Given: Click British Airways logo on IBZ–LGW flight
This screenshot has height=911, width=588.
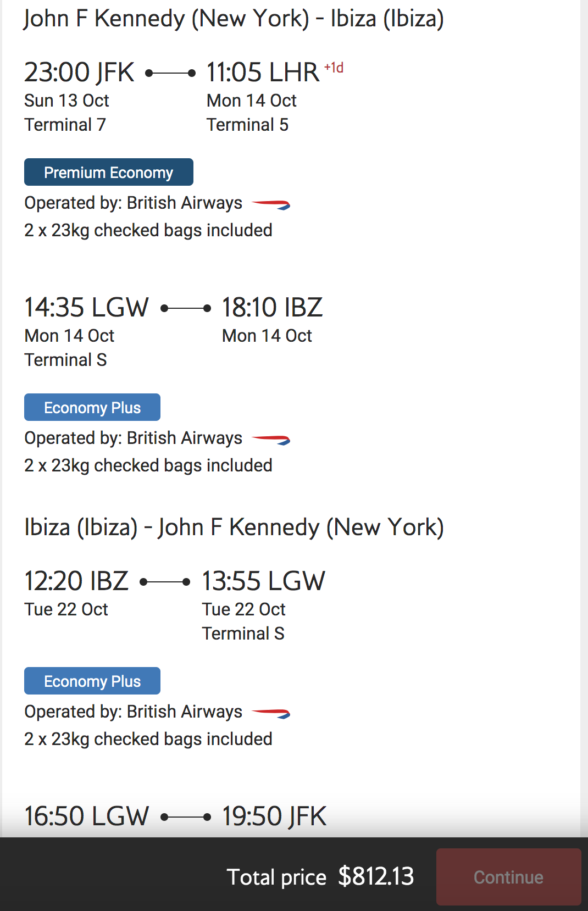Looking at the screenshot, I should 271,714.
